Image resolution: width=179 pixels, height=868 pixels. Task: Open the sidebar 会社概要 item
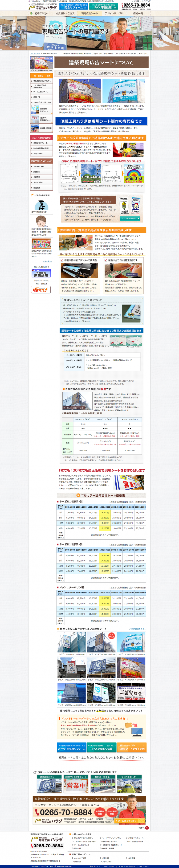41,188
